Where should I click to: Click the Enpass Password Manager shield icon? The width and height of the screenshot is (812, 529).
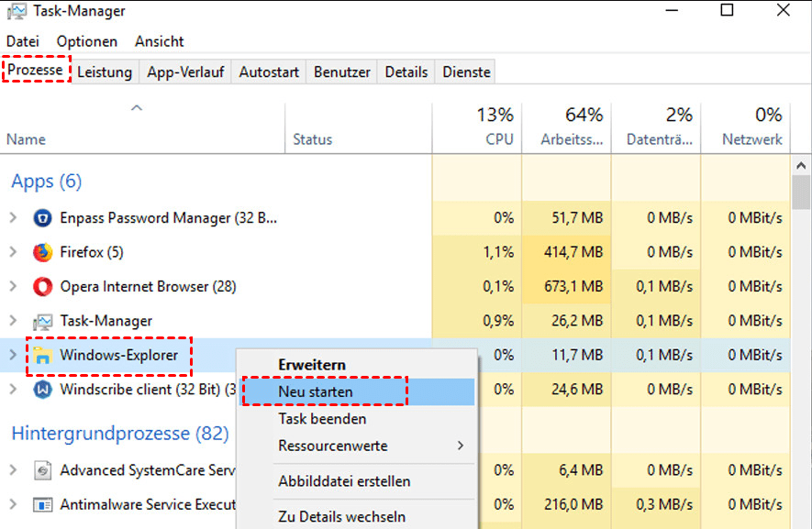(42, 218)
